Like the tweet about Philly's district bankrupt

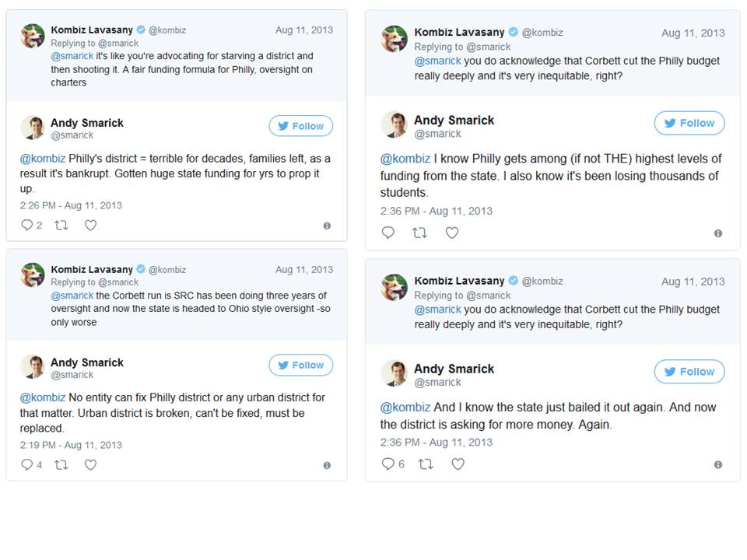tap(90, 225)
